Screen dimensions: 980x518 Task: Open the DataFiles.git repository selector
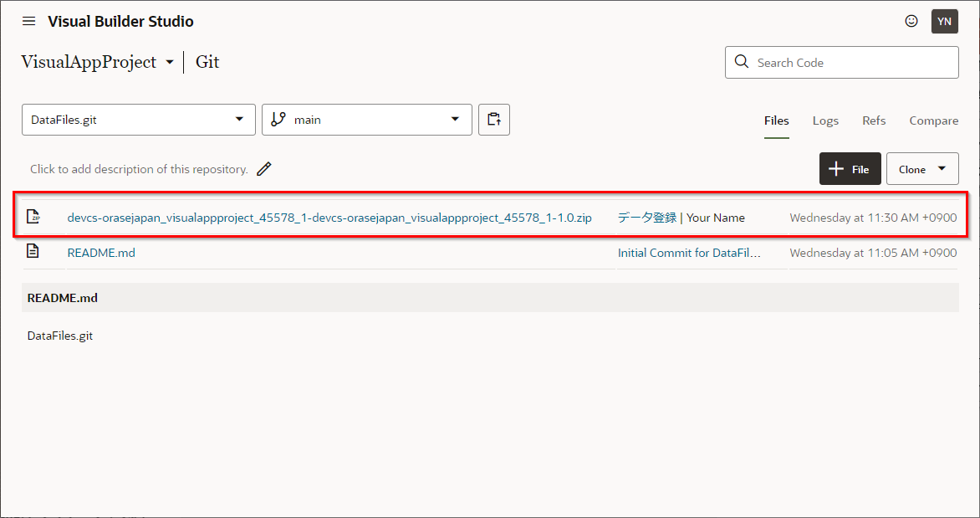point(138,120)
